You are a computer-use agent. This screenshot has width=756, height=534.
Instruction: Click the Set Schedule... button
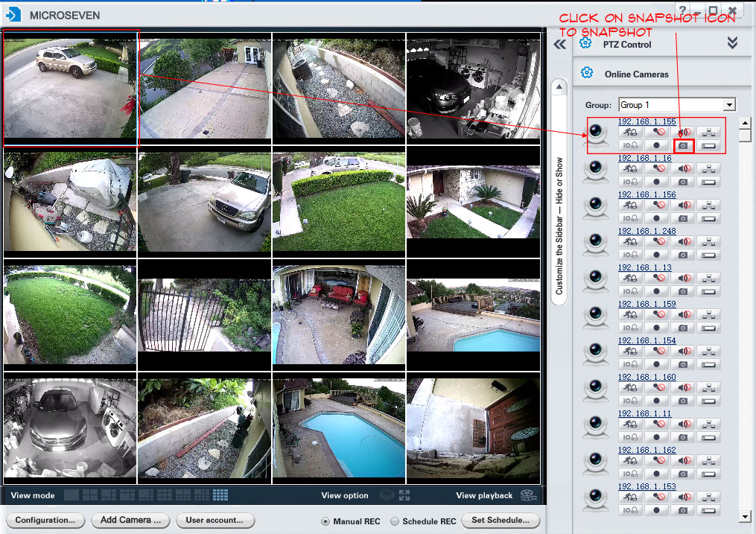tap(501, 520)
